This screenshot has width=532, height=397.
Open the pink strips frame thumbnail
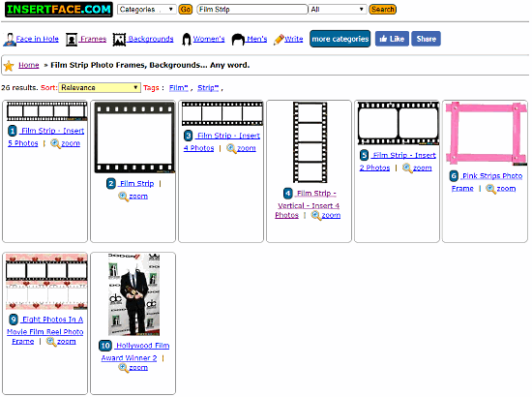[x=487, y=134]
